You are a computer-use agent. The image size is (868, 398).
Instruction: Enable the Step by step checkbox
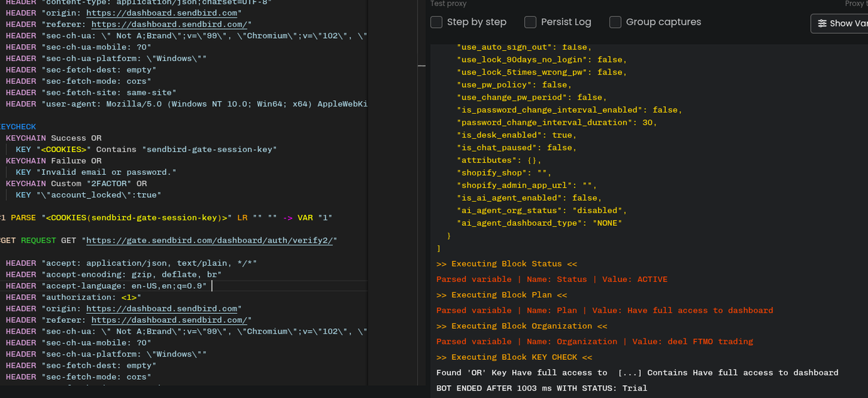click(x=437, y=22)
